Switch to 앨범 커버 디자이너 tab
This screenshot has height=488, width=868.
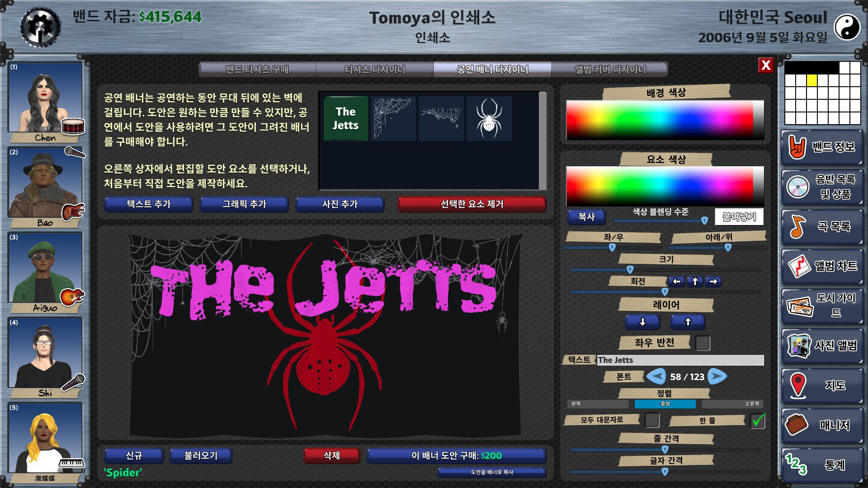coord(609,70)
